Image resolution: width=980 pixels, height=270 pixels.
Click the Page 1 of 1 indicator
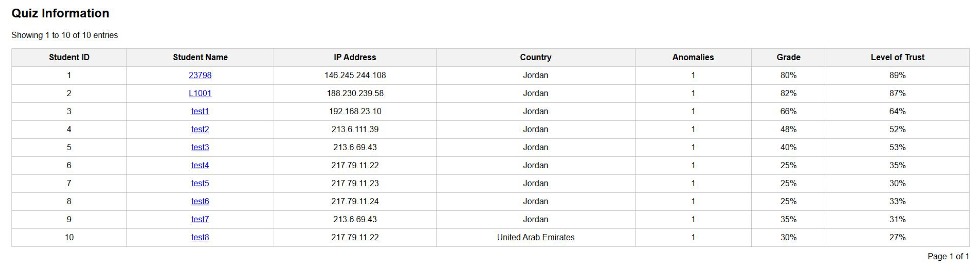pos(948,256)
